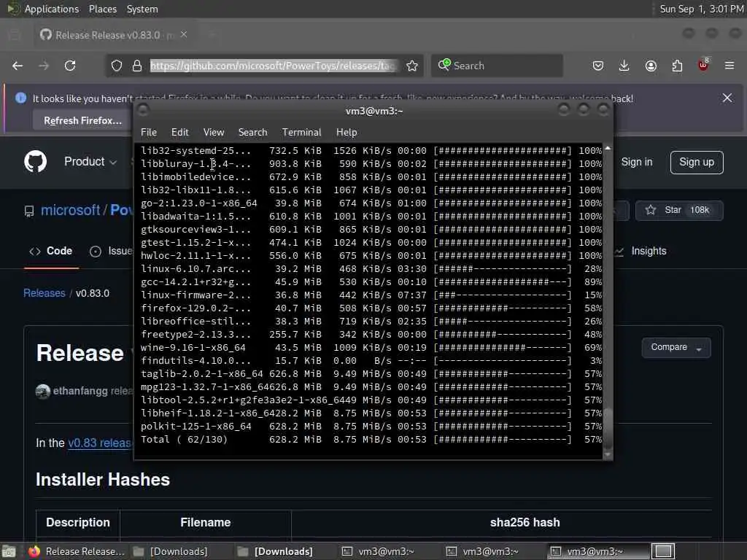This screenshot has width=747, height=560.
Task: Open ethanfangg's profile link
Action: 80,391
